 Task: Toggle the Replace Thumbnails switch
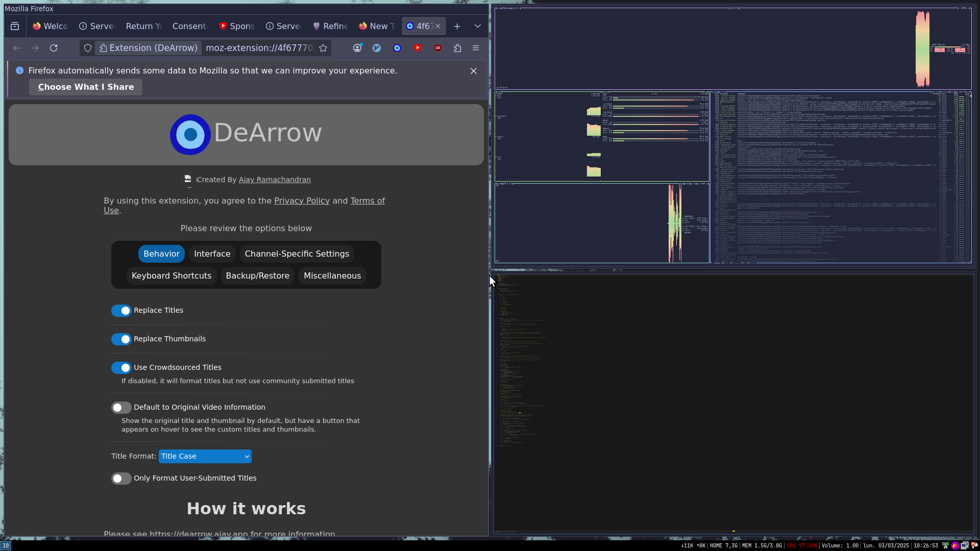pyautogui.click(x=121, y=339)
